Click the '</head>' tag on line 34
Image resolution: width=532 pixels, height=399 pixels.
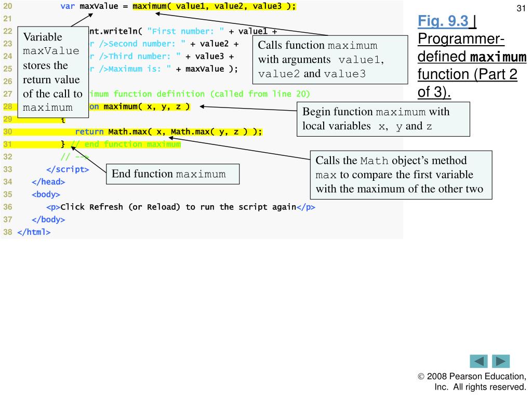point(48,182)
